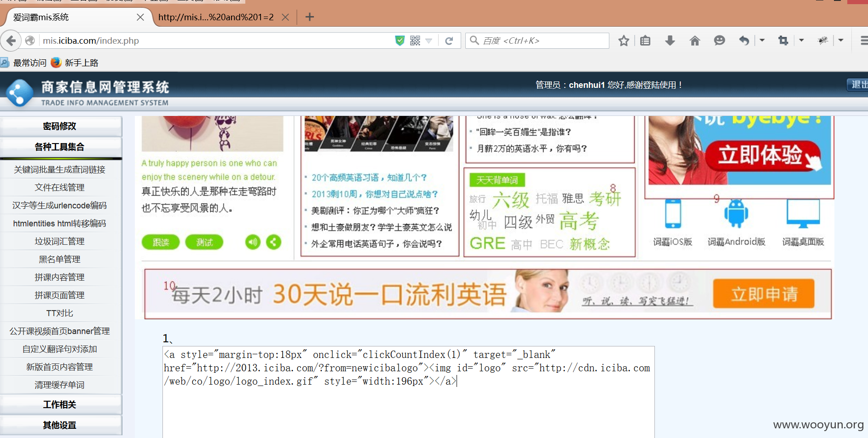Image resolution: width=868 pixels, height=438 pixels.
Task: Click the blue system logo icon
Action: pos(19,93)
